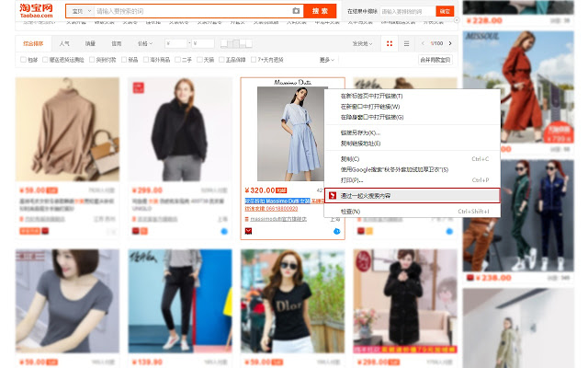Click blue chat icon under ¥320.00 item
The image size is (588, 368).
coord(337,231)
